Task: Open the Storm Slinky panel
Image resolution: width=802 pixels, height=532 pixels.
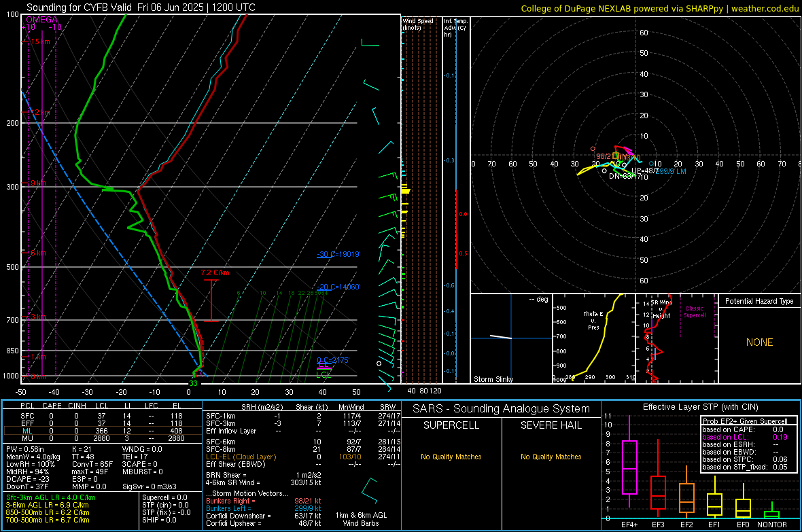Action: (511, 338)
